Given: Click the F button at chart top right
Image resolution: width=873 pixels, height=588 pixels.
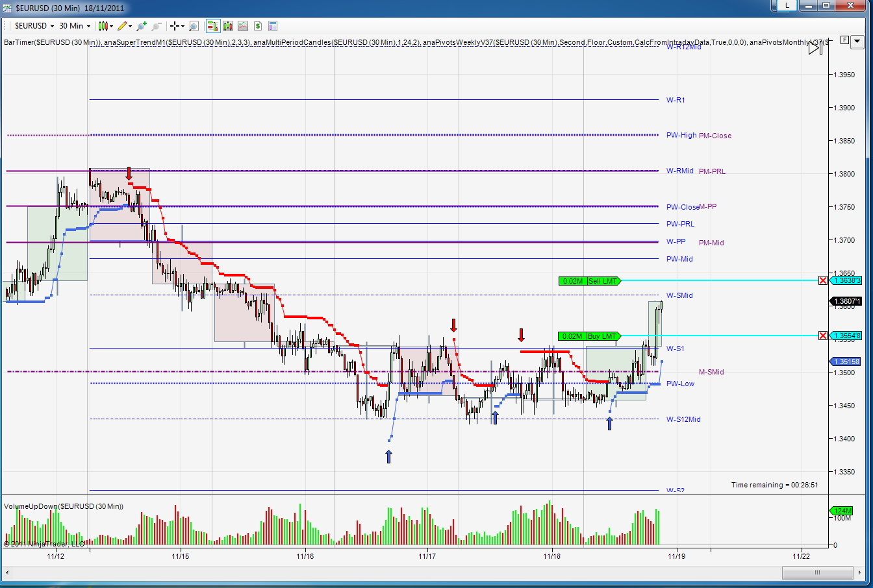Looking at the screenshot, I should 844,40.
